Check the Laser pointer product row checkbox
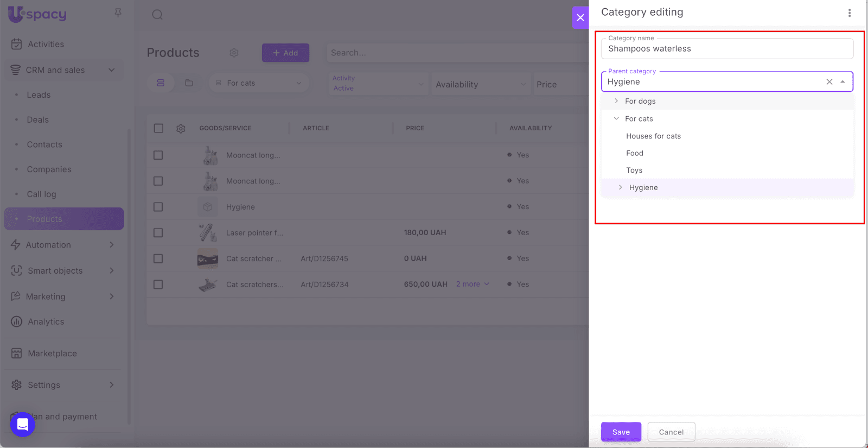Image resolution: width=868 pixels, height=448 pixels. 158,233
